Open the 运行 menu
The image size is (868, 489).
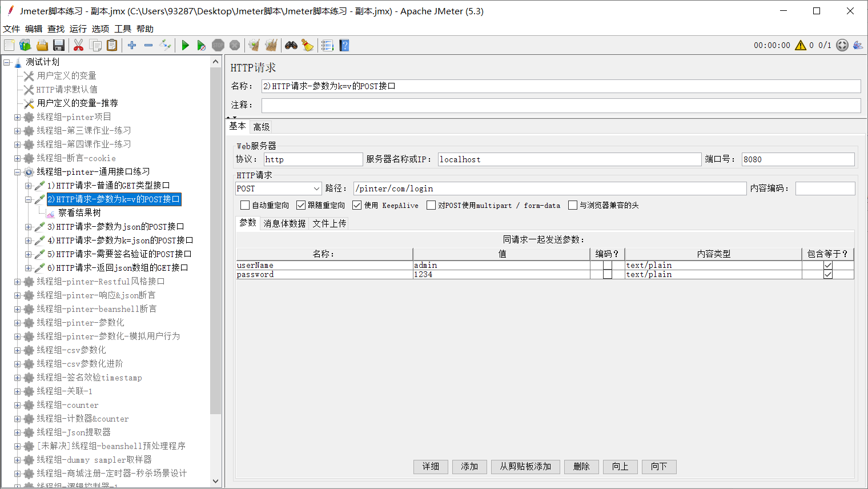[78, 29]
